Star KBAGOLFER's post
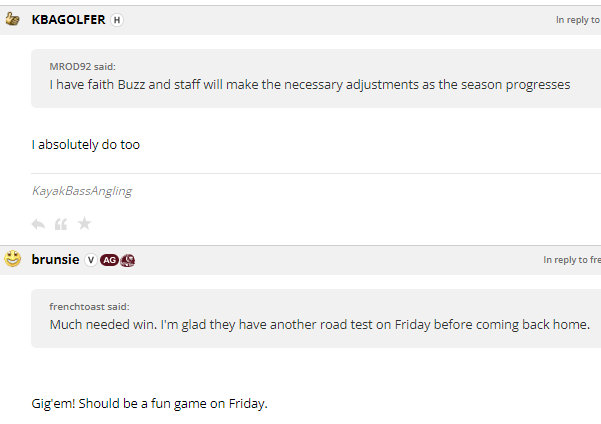Screen dimensions: 601x424 [85, 223]
